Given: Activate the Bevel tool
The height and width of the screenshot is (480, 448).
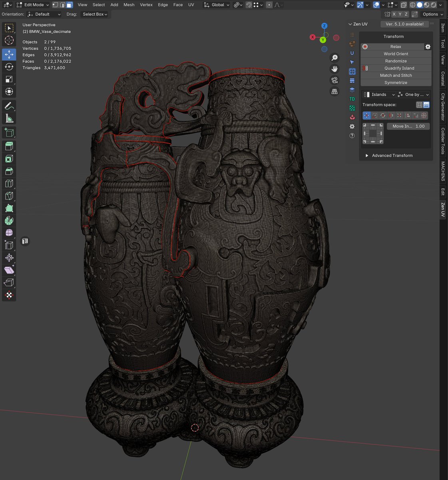Looking at the screenshot, I should pyautogui.click(x=9, y=171).
